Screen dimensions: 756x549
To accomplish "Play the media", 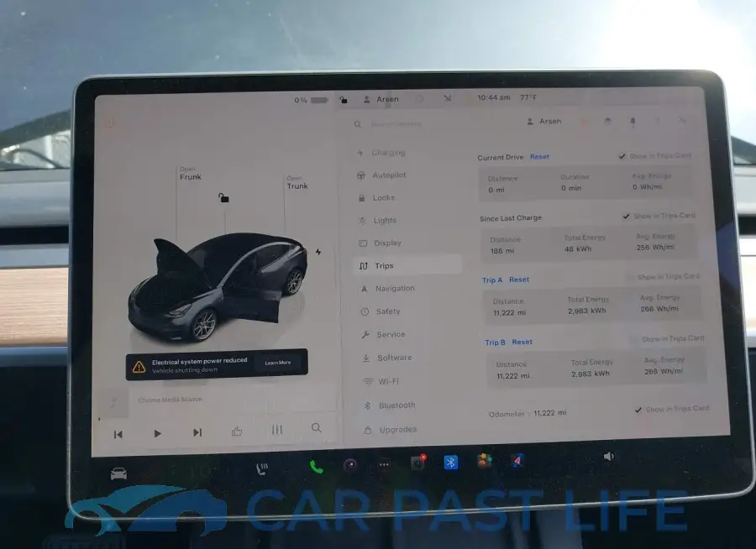I will [157, 433].
